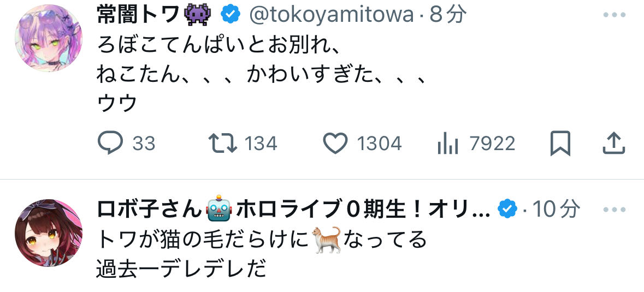Visit the @tokoyamitowa handle link
644x292 pixels.
pyautogui.click(x=331, y=15)
